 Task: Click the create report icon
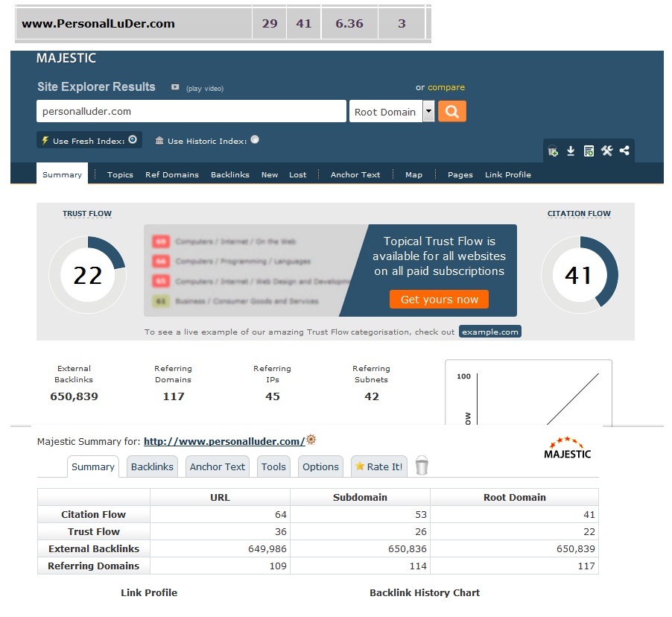(x=589, y=151)
